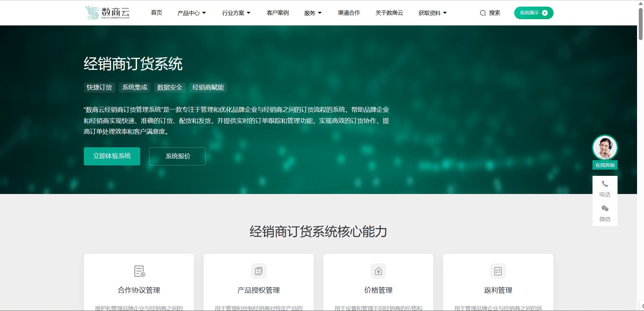The height and width of the screenshot is (311, 644).
Task: Click the 系统报价 button
Action: [x=177, y=156]
